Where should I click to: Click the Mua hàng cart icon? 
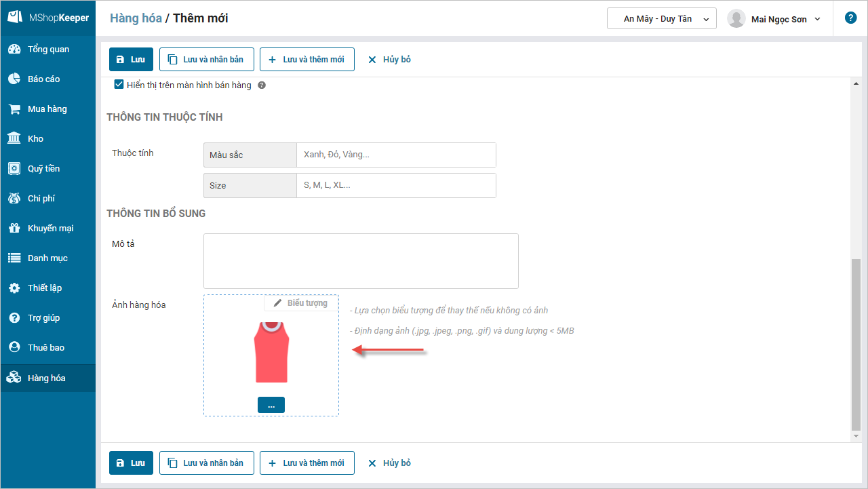[x=14, y=109]
